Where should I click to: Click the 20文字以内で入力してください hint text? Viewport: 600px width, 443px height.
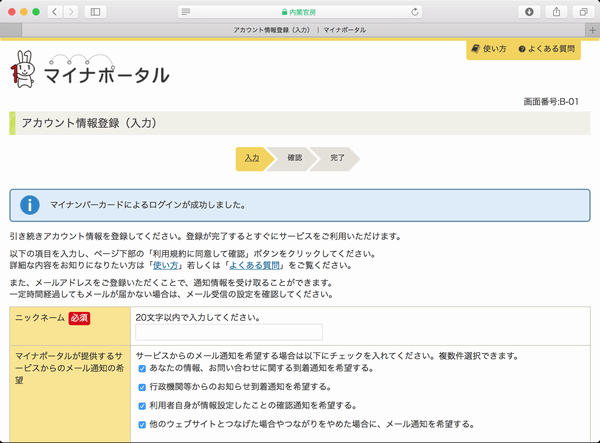tap(198, 318)
